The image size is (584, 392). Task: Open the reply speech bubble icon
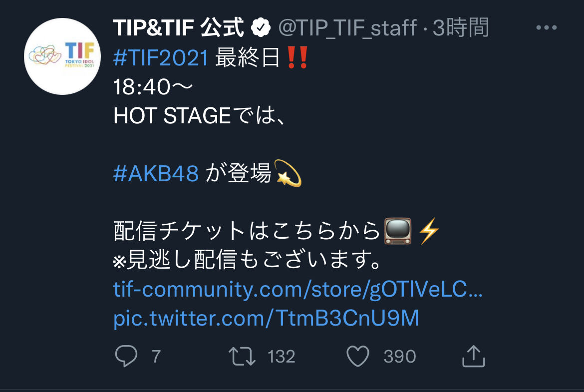[x=126, y=356]
